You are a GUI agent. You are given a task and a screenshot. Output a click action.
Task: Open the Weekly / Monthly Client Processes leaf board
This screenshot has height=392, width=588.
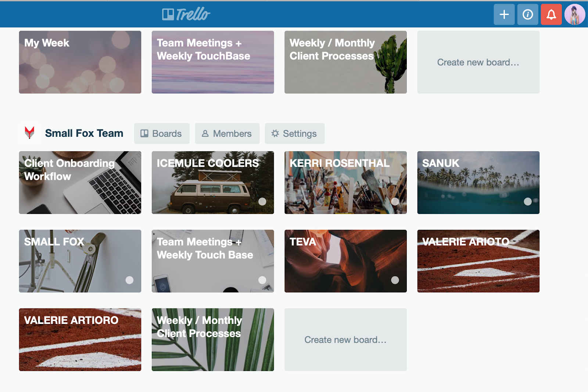coord(213,339)
